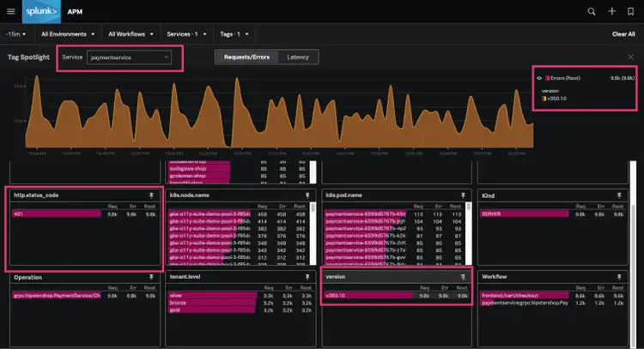Click the Clear All button

click(623, 34)
